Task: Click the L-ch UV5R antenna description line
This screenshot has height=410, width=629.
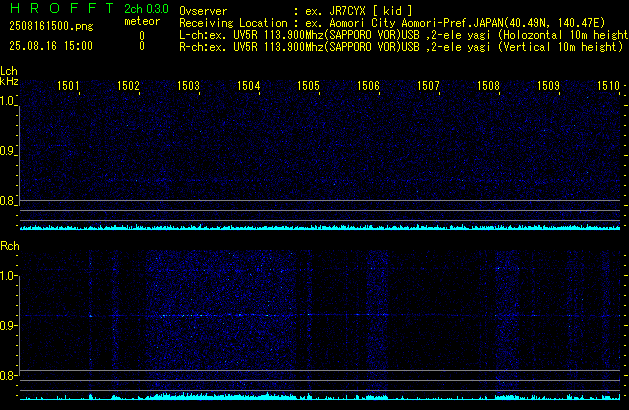Action: pos(404,35)
